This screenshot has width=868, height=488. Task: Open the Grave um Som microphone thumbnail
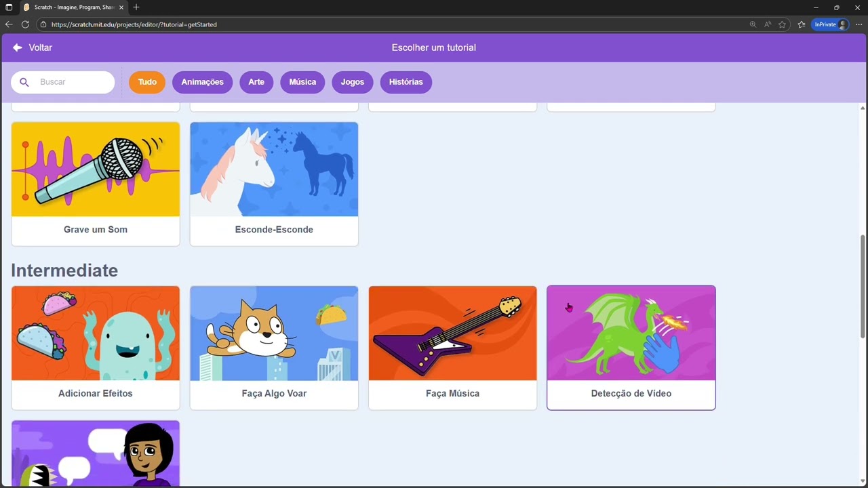96,169
